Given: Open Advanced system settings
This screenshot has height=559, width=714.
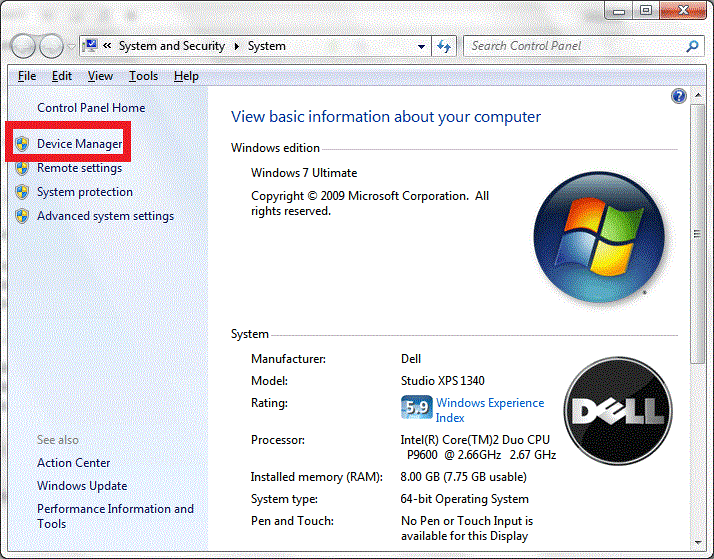Looking at the screenshot, I should pos(105,216).
